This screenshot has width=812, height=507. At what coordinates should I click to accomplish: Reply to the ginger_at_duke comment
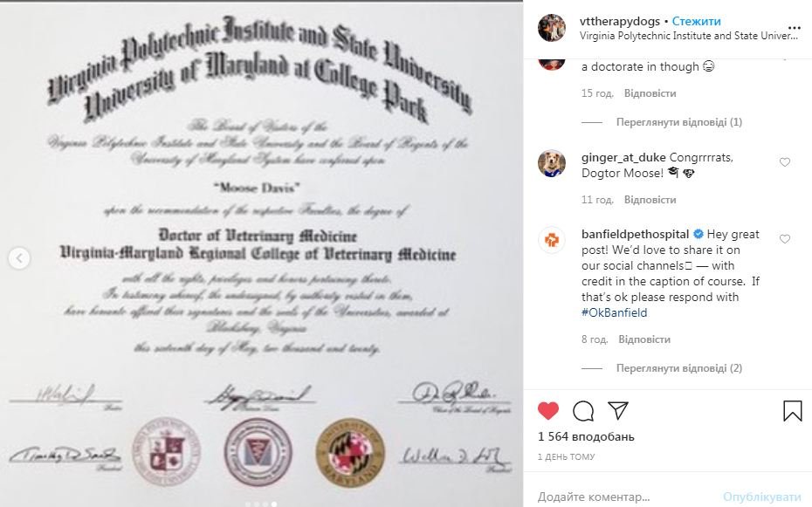(x=650, y=200)
